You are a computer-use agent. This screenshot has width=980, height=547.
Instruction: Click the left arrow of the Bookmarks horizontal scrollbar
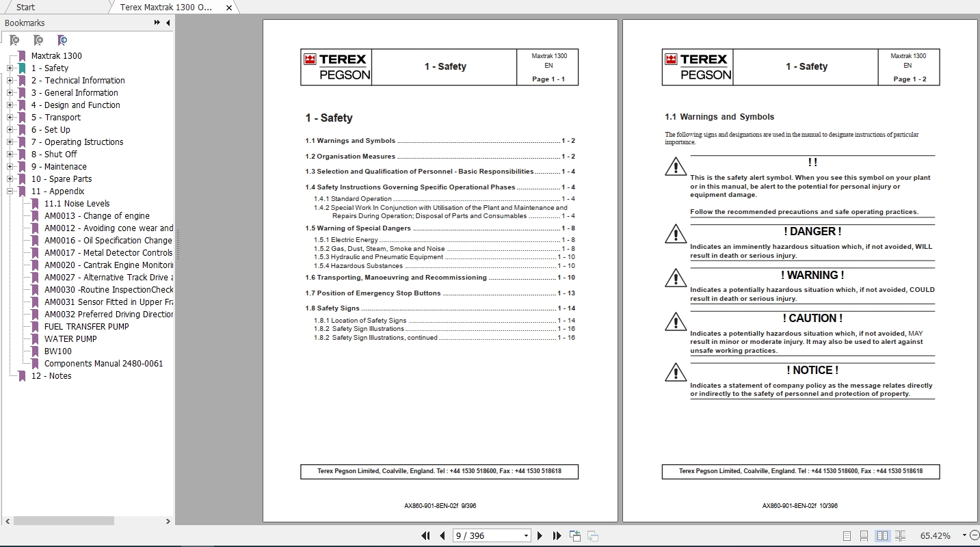[6, 521]
